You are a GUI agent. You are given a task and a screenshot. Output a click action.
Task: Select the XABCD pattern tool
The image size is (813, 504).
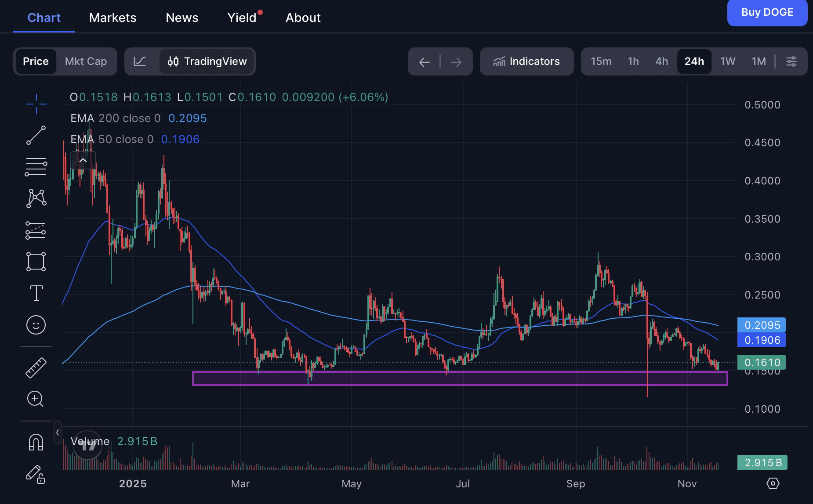coord(36,198)
